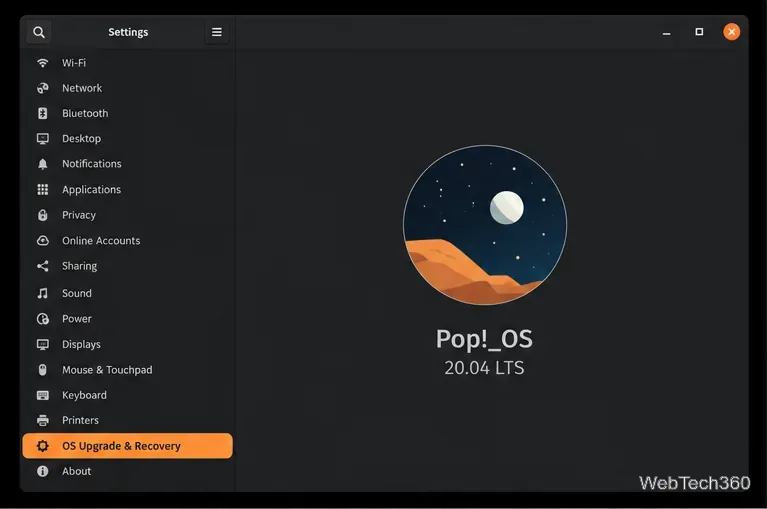Click the Printers printer icon
The image size is (767, 509).
pos(43,420)
